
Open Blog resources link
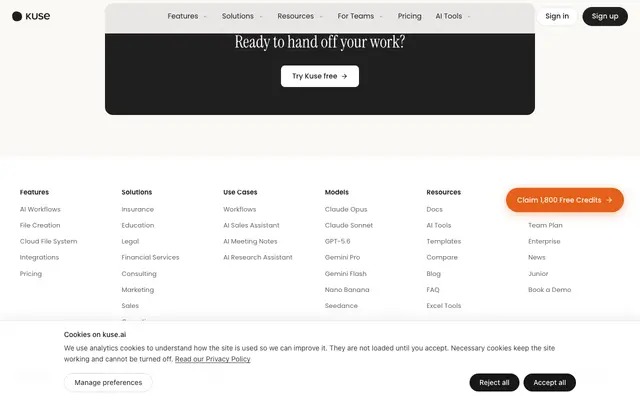pyautogui.click(x=433, y=274)
